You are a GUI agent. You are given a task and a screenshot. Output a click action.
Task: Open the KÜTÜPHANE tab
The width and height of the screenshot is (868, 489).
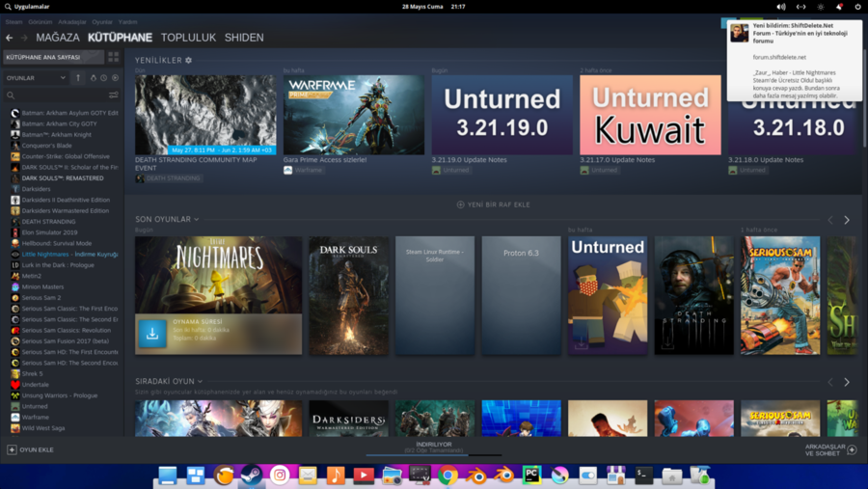point(120,38)
